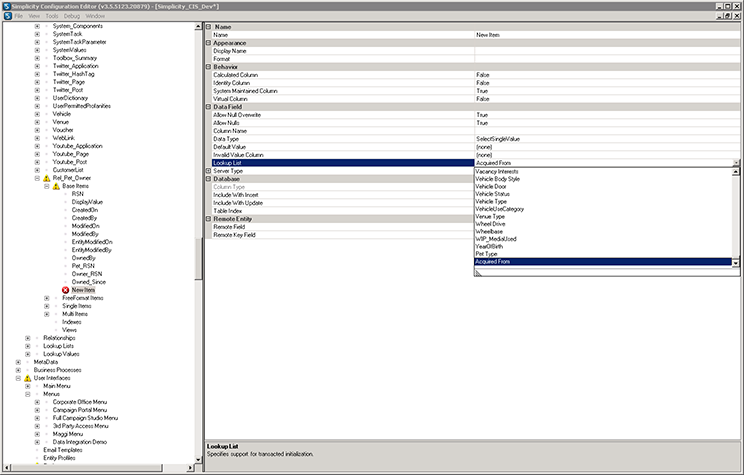Click the red error icon beside New Item
The width and height of the screenshot is (744, 475).
tap(65, 290)
